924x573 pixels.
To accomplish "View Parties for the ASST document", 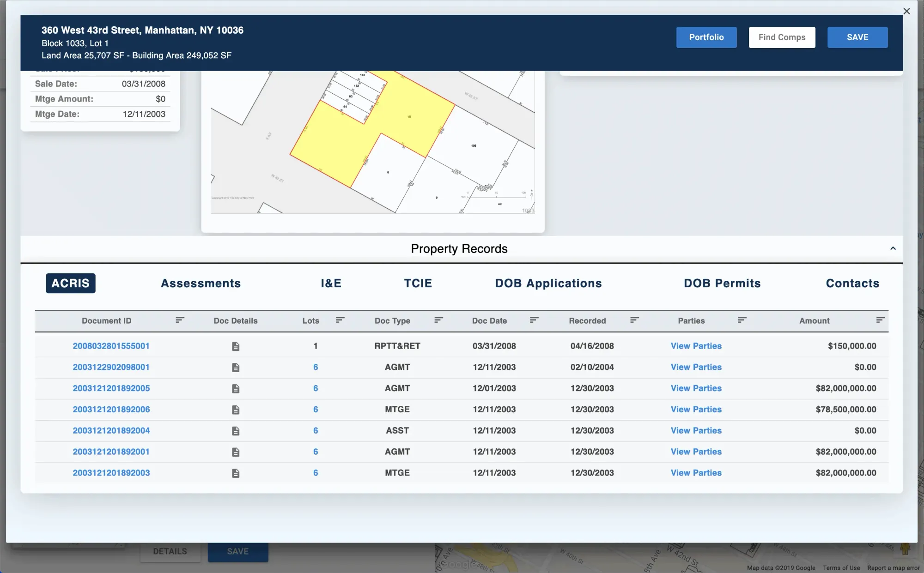I will coord(696,431).
